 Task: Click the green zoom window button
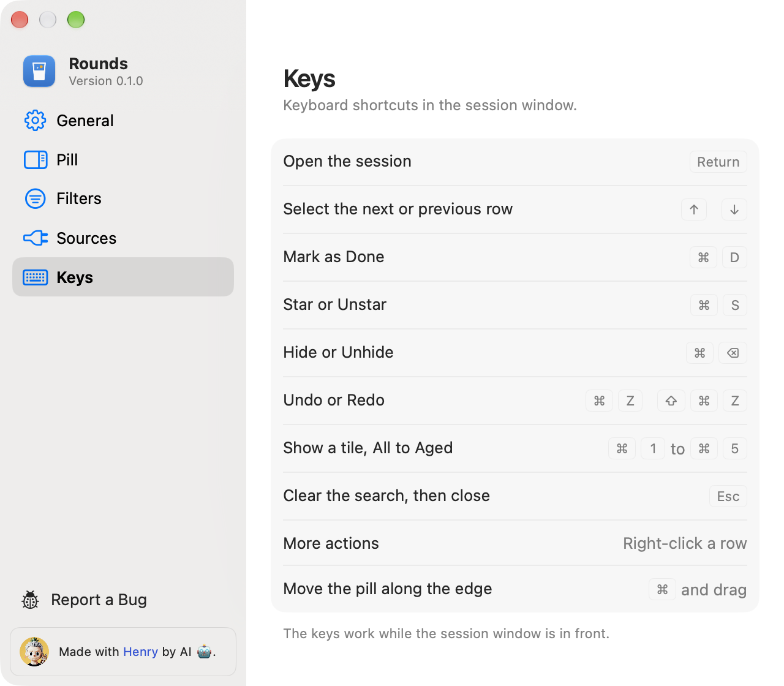76,20
